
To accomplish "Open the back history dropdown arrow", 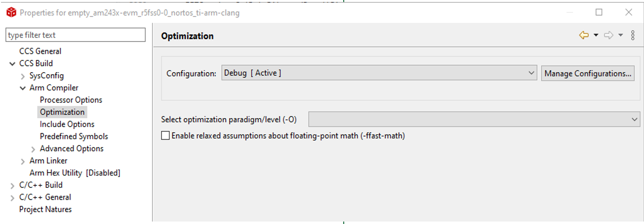I will click(596, 35).
